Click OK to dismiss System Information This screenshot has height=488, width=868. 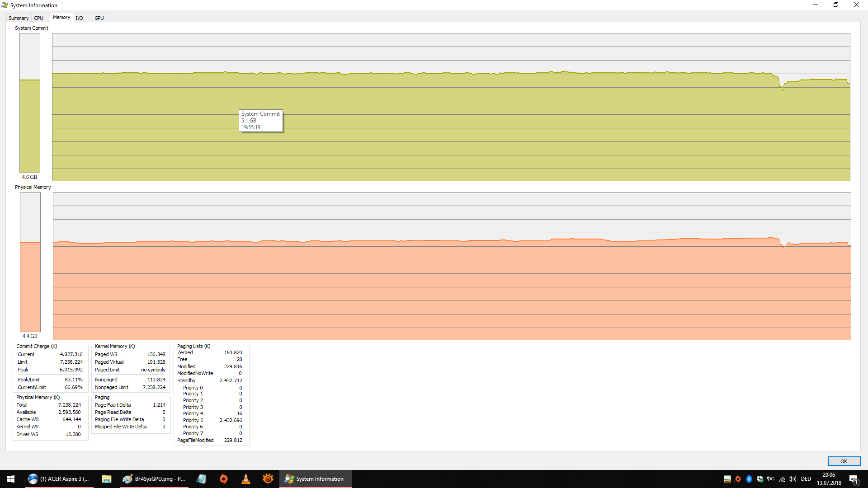(844, 461)
